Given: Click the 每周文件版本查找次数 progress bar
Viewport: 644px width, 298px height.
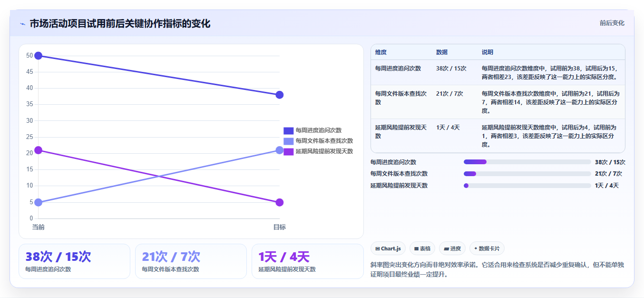Looking at the screenshot, I should [527, 174].
